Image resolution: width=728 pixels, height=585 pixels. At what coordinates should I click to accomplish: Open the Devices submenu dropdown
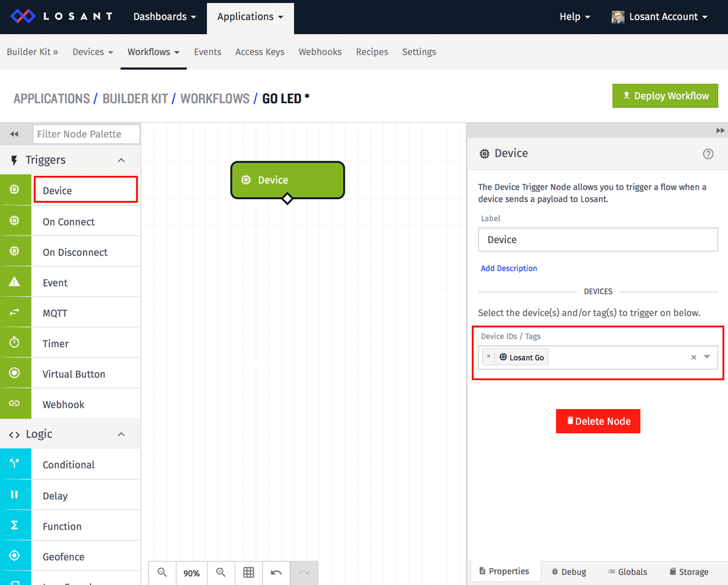click(93, 52)
